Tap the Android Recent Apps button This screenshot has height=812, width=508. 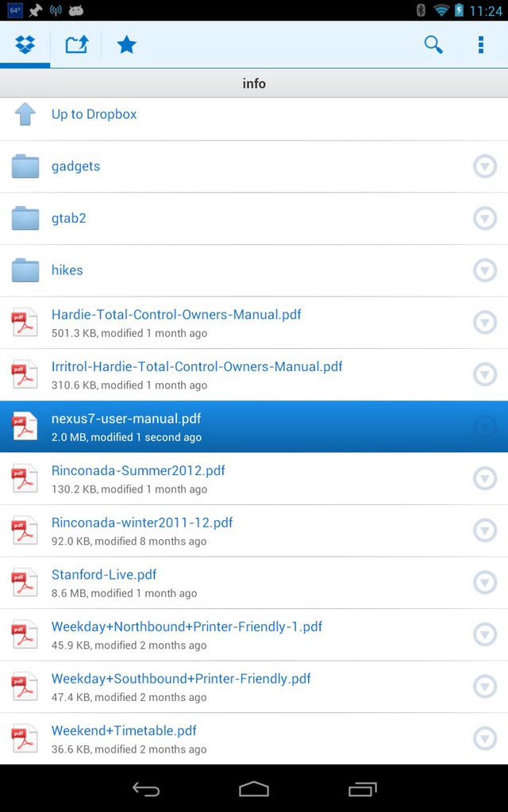tap(362, 789)
